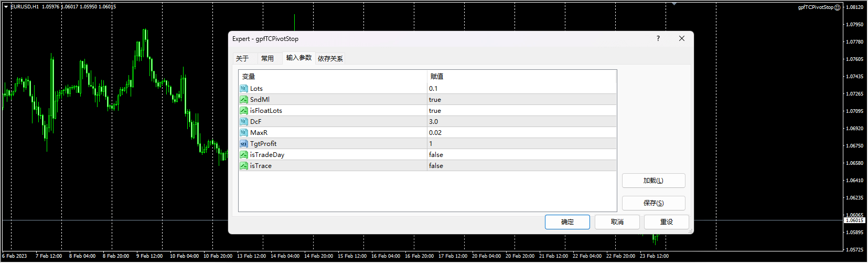The height and width of the screenshot is (263, 868).
Task: Select the MaxR variable name
Action: click(x=259, y=133)
